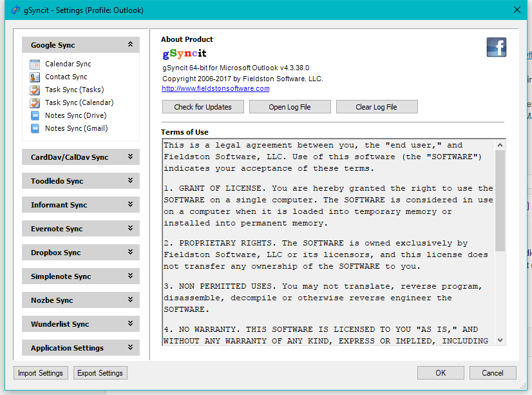Open the Facebook page icon
The height and width of the screenshot is (395, 532).
497,47
